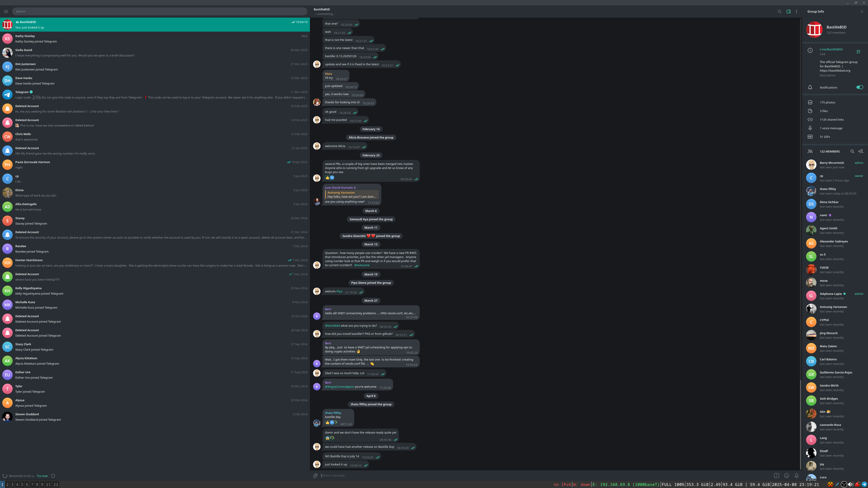Click the Write a message input field
Screen dimensions: 868x488
point(545,476)
